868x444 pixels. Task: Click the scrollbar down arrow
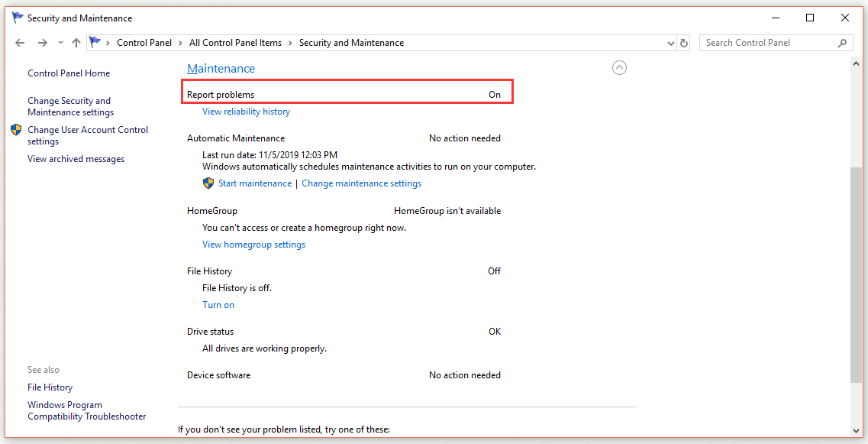857,431
